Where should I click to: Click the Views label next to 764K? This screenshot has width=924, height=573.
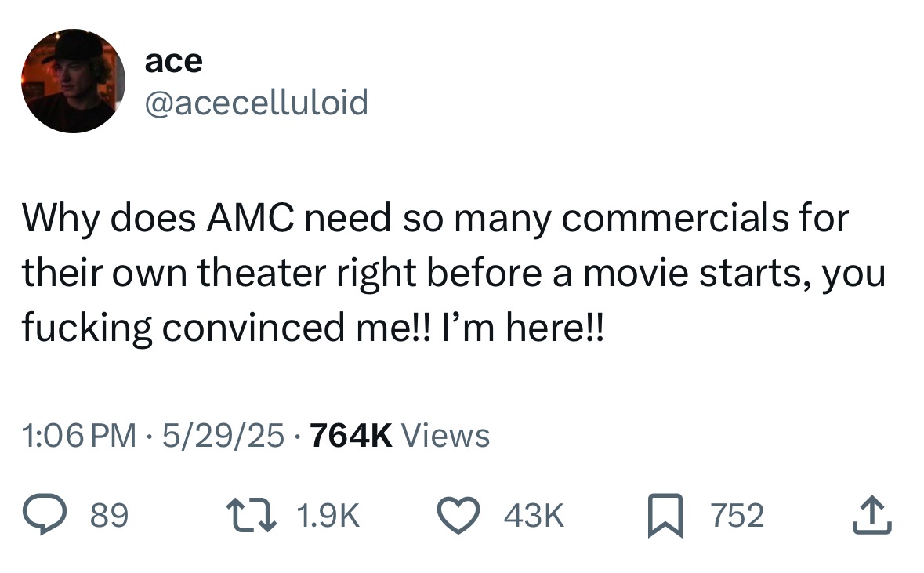point(444,436)
